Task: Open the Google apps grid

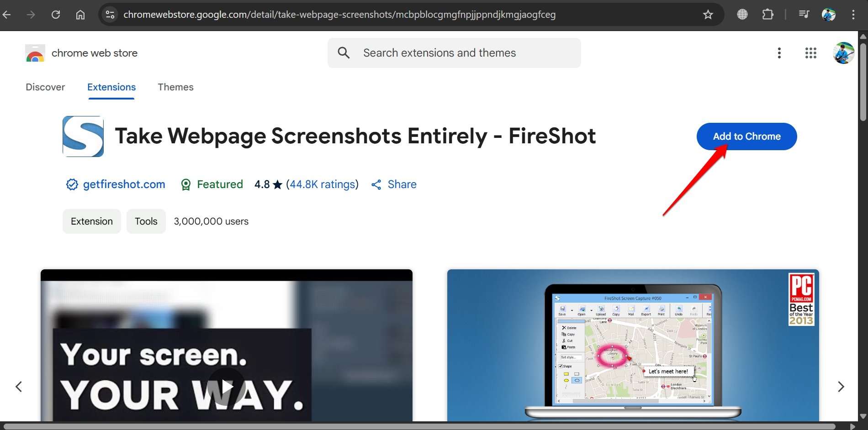Action: pyautogui.click(x=811, y=53)
